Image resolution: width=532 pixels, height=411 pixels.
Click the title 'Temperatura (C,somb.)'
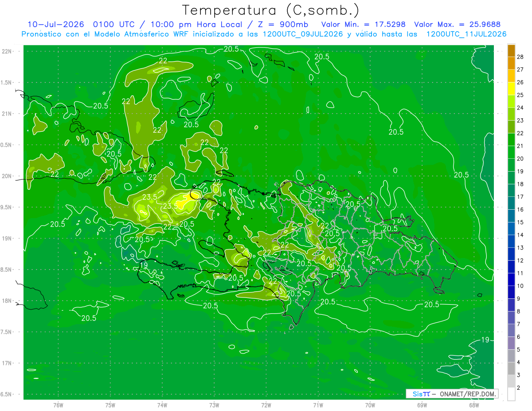click(x=270, y=10)
